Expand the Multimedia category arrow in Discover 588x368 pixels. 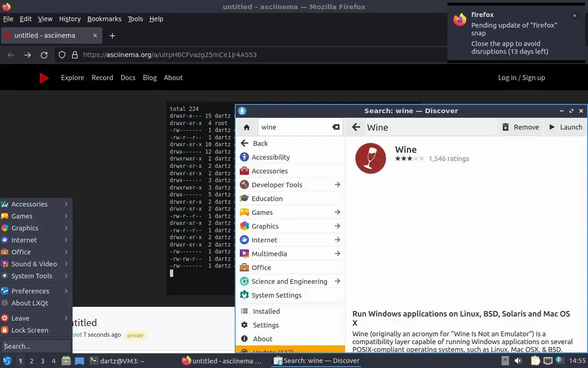337,254
